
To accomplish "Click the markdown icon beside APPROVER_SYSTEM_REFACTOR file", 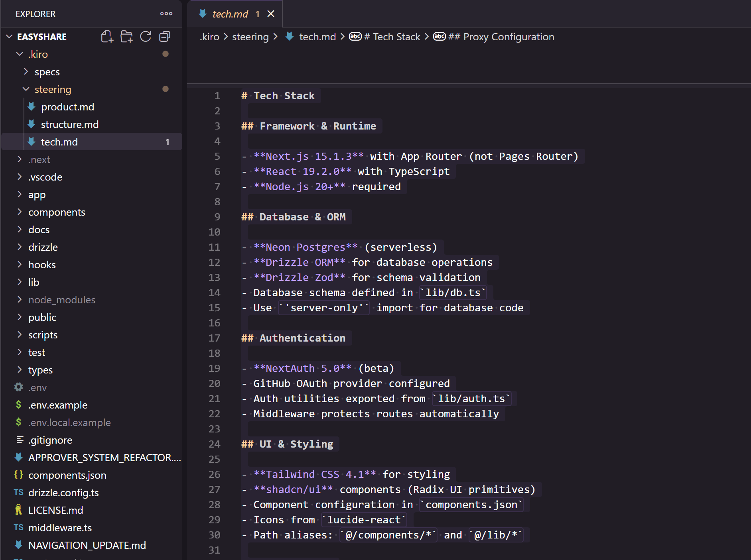I will tap(18, 457).
